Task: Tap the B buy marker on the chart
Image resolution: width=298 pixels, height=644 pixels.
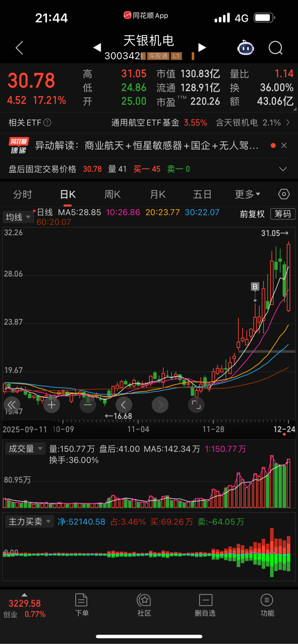Action: coord(255,287)
